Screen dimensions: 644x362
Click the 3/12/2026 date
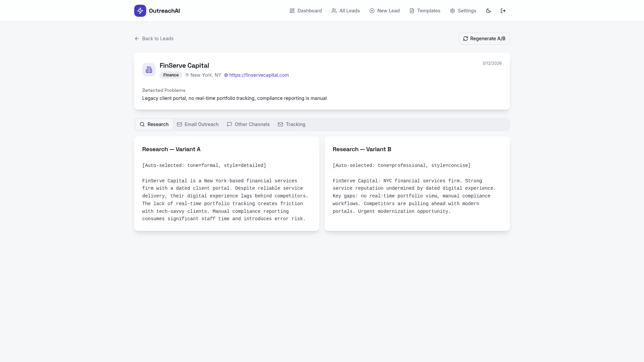[x=492, y=63]
